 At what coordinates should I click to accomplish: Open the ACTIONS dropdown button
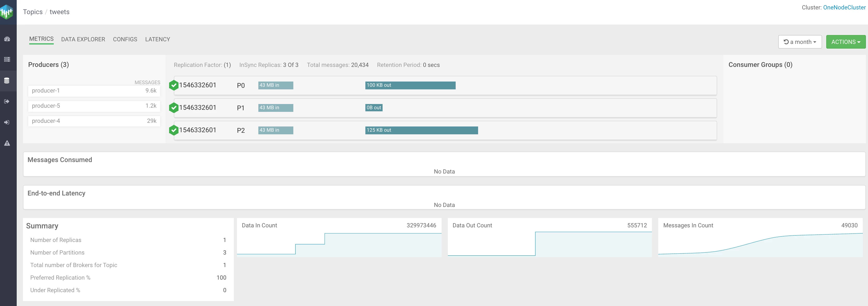click(x=845, y=42)
